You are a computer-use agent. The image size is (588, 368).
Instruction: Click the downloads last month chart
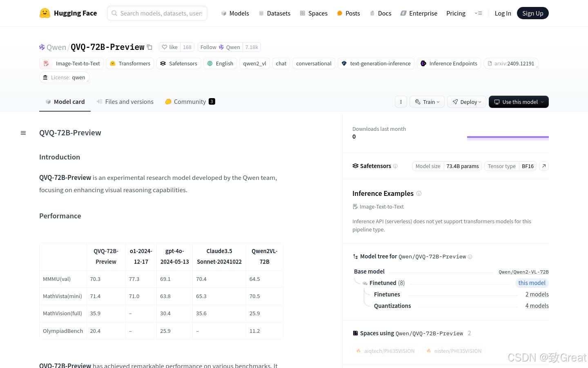click(508, 138)
